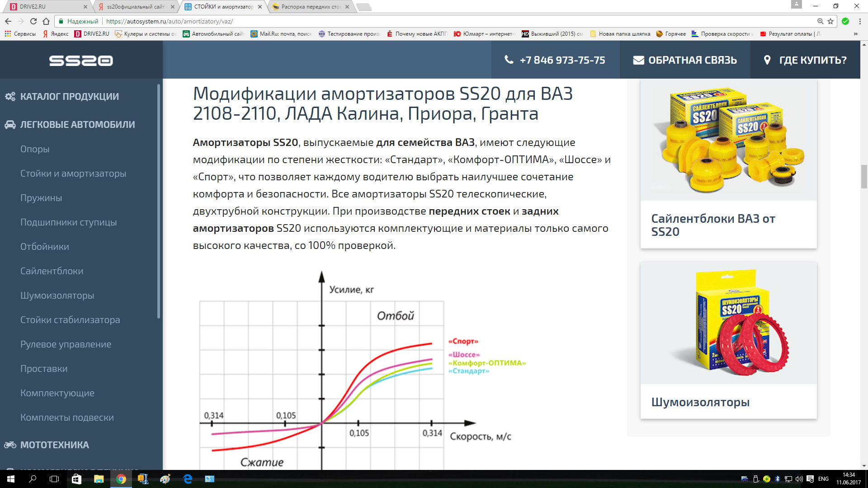The image size is (868, 488).
Task: Reload the page with refresh icon
Action: pos(33,21)
